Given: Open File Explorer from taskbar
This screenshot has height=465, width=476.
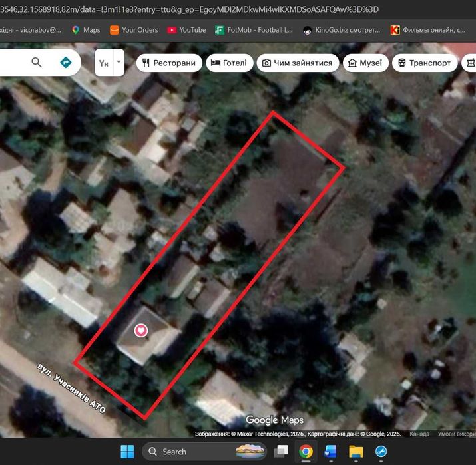Looking at the screenshot, I should pyautogui.click(x=356, y=451).
